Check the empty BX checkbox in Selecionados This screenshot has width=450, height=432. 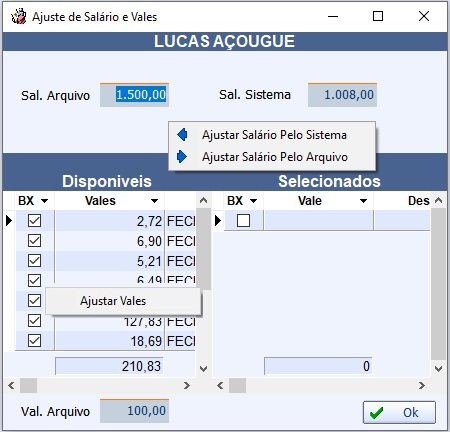[x=243, y=220]
